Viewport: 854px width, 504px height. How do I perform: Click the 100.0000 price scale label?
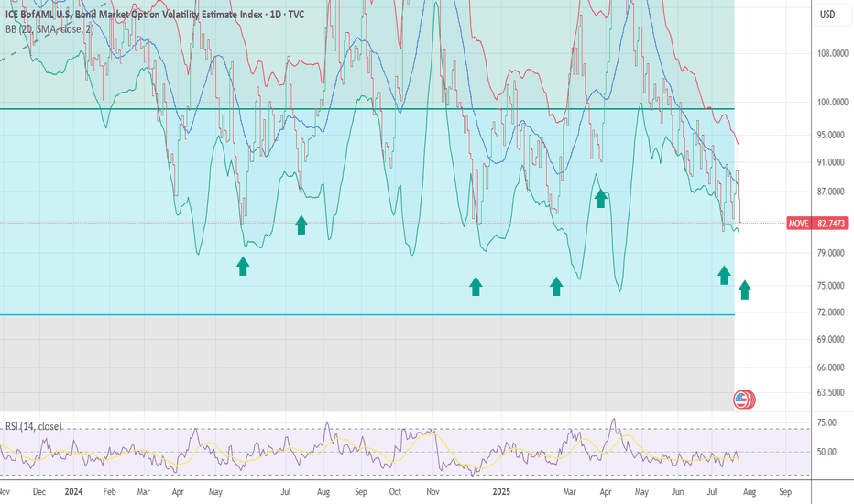(x=832, y=102)
